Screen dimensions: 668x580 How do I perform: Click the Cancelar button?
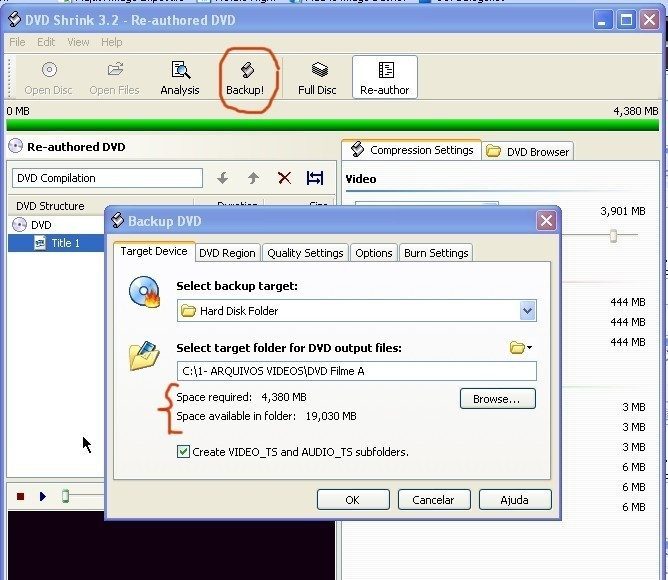[434, 499]
